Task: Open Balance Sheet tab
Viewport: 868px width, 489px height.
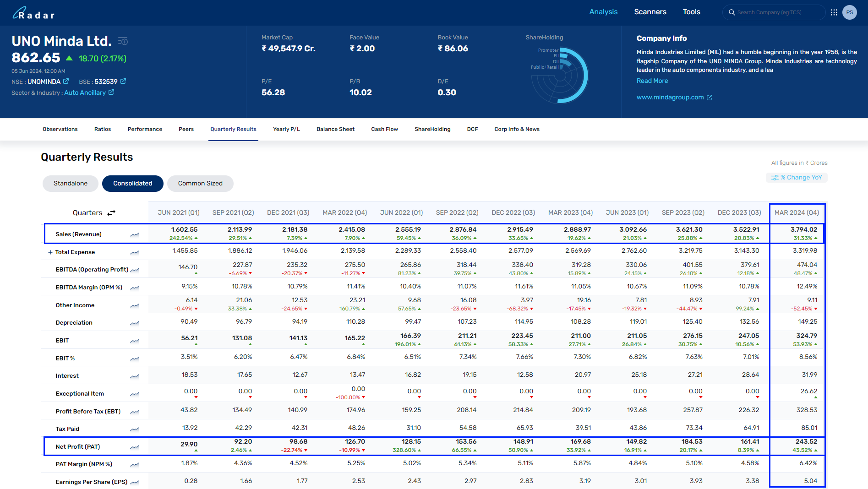Action: click(335, 129)
